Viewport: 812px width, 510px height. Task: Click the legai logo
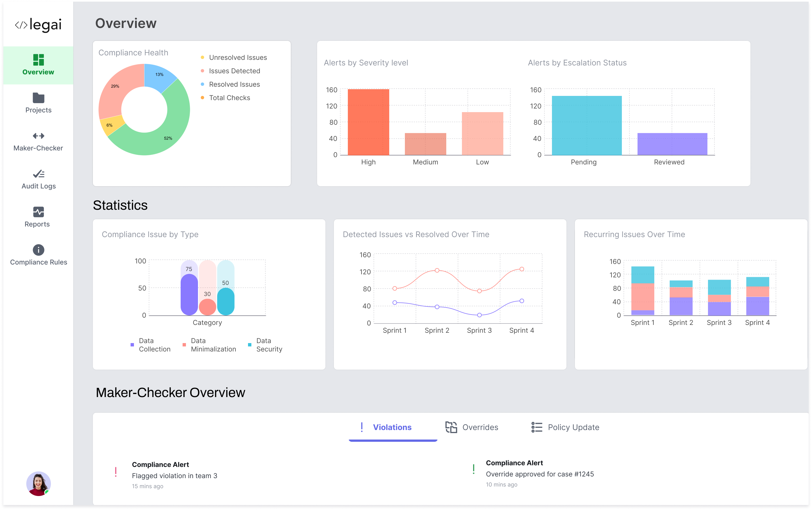tap(38, 25)
